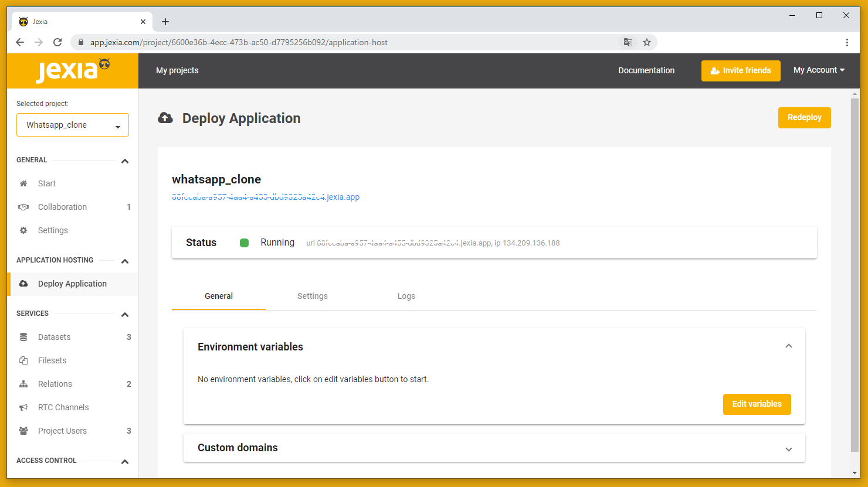Image resolution: width=868 pixels, height=487 pixels.
Task: Close the Jexia browser tab
Action: point(143,22)
